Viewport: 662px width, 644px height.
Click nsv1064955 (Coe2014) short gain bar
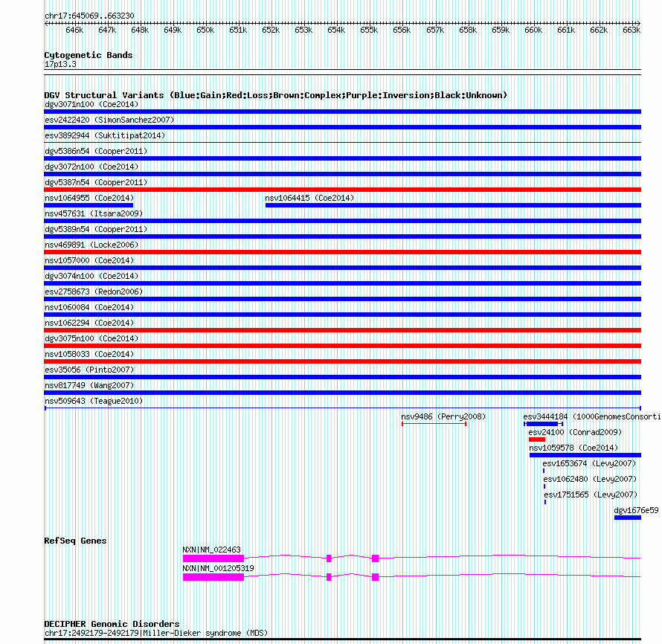point(89,205)
